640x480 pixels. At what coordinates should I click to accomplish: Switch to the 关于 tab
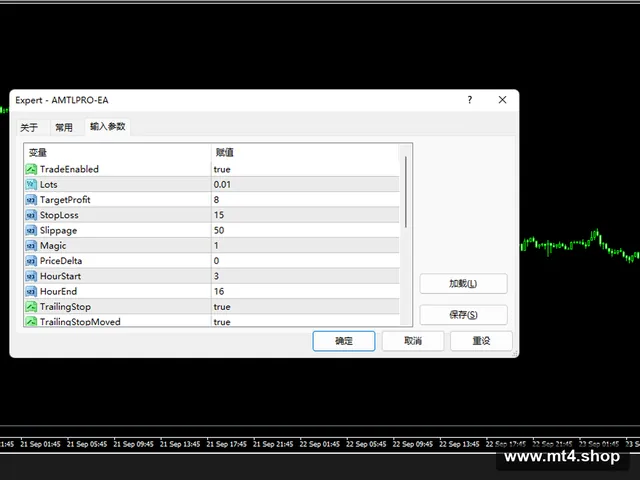(x=29, y=127)
